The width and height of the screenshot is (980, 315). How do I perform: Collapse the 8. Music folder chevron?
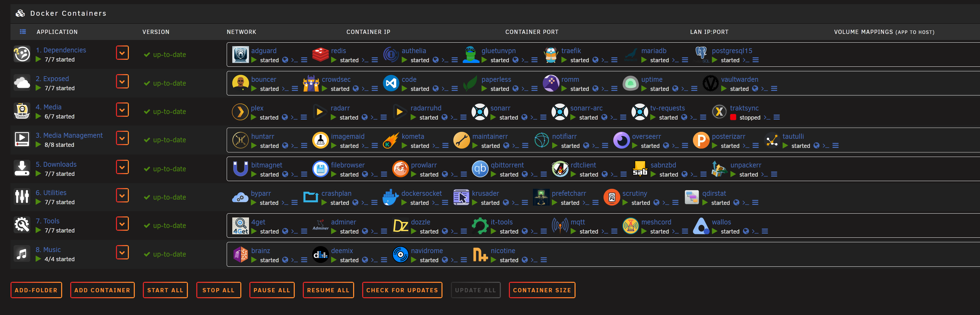coord(122,252)
